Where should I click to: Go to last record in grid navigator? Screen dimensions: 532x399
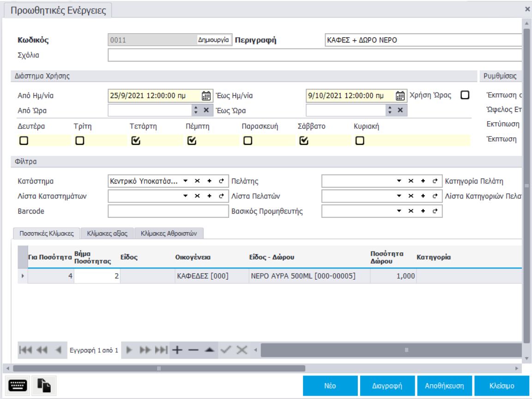click(162, 350)
